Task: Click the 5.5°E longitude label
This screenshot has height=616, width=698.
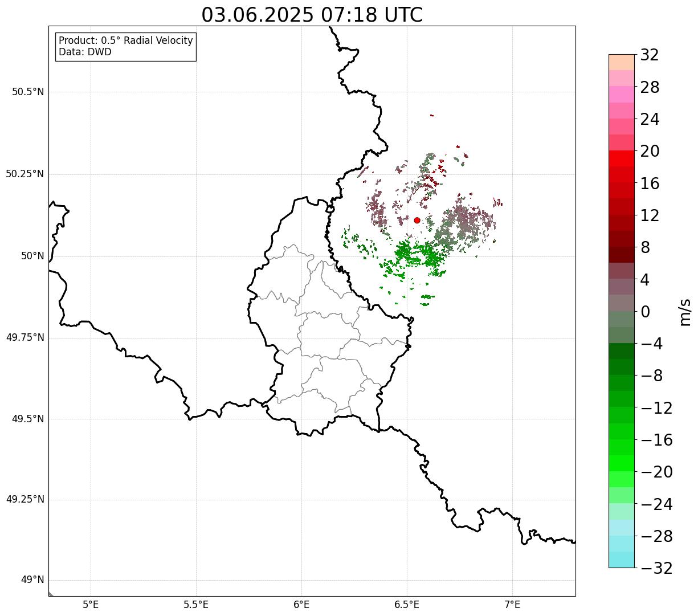Action: coord(196,605)
